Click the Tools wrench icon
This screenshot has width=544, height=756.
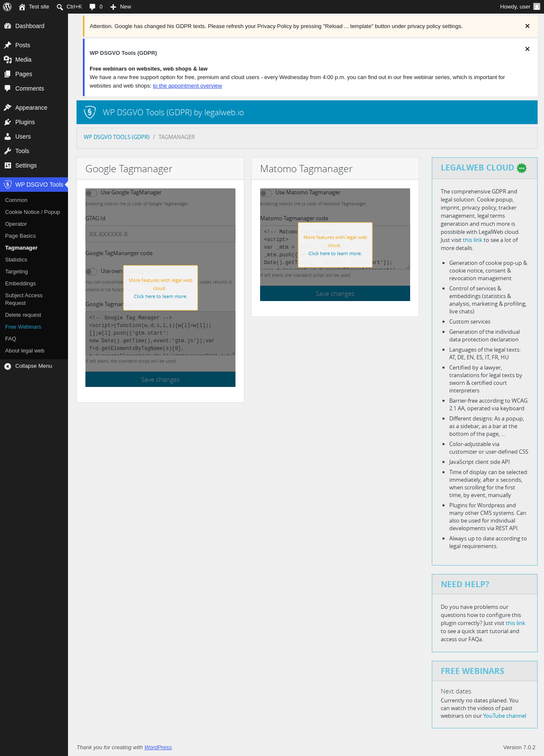coord(8,151)
